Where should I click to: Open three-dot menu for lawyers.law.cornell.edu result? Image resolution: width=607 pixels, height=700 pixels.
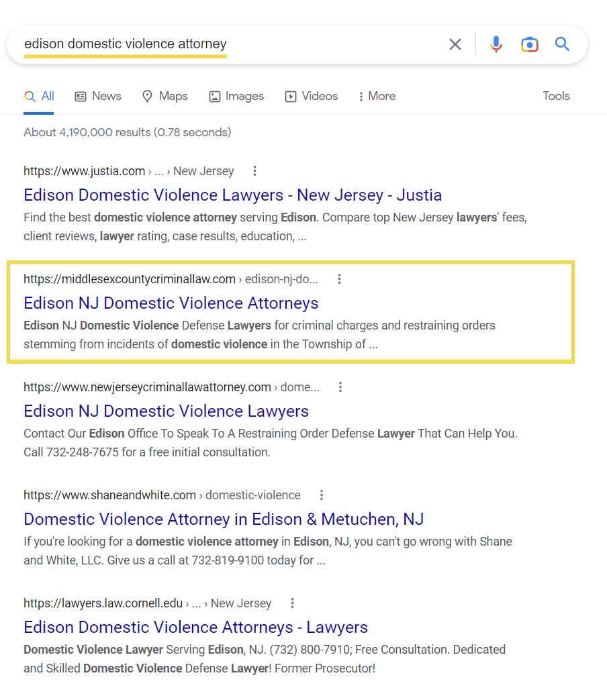(292, 603)
